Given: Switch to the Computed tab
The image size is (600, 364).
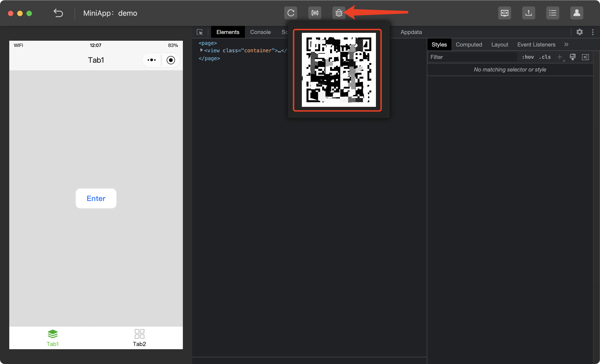Looking at the screenshot, I should pyautogui.click(x=469, y=45).
